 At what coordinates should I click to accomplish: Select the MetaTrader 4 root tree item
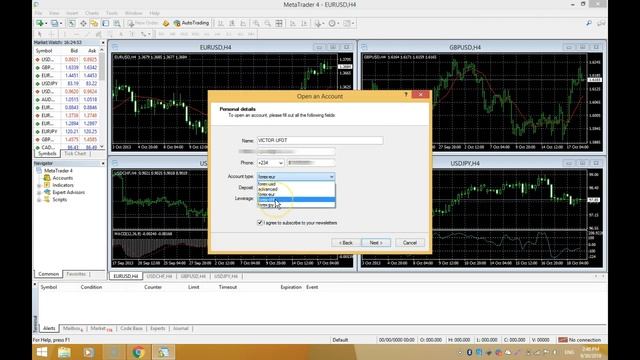(x=58, y=171)
